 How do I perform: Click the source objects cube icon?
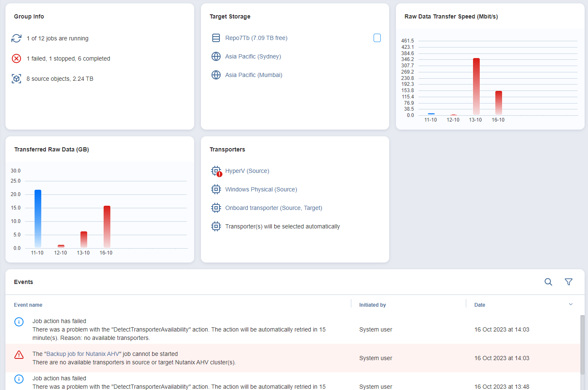point(16,79)
